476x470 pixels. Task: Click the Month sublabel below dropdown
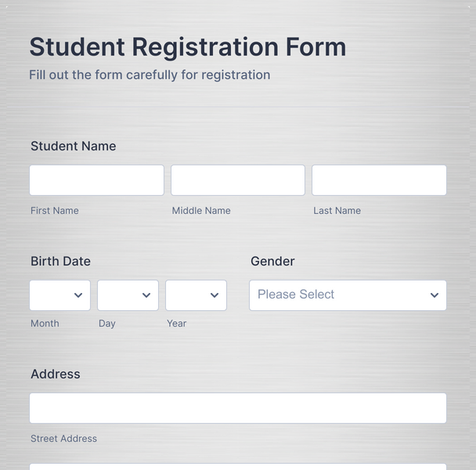pos(45,324)
